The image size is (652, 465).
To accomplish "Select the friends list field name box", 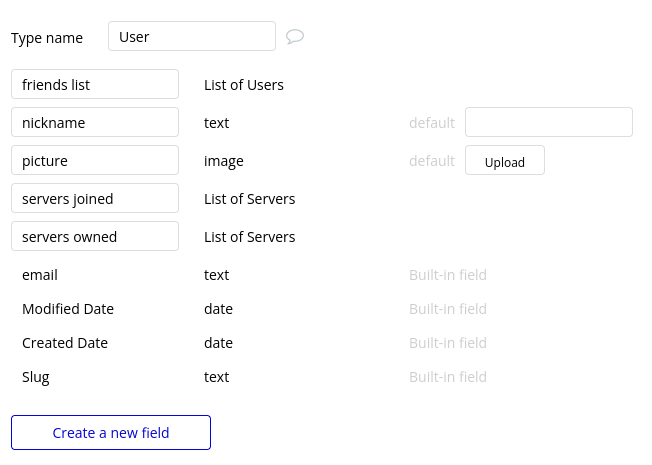I will click(x=95, y=84).
